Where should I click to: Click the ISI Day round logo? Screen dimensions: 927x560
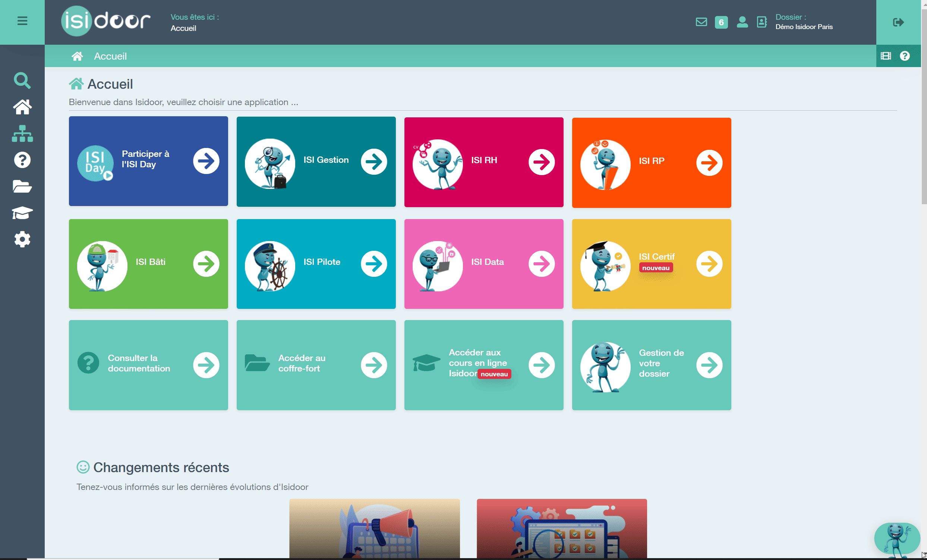click(x=95, y=163)
